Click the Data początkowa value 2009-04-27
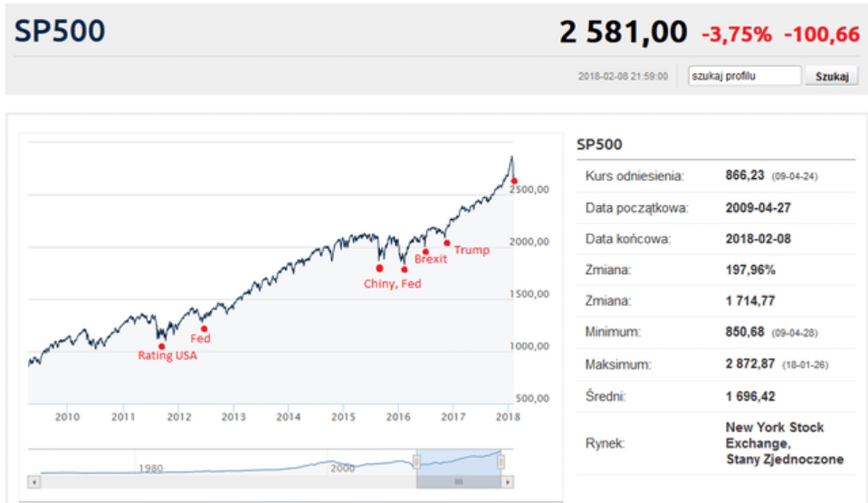The image size is (868, 503). pos(760,208)
